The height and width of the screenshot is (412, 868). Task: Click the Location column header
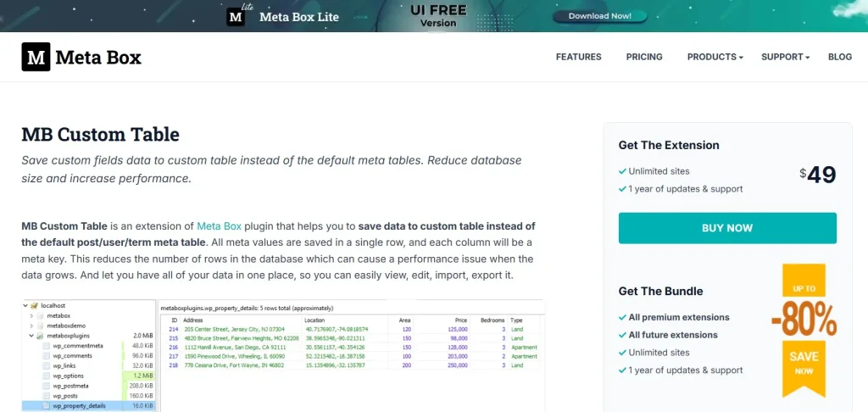point(314,320)
